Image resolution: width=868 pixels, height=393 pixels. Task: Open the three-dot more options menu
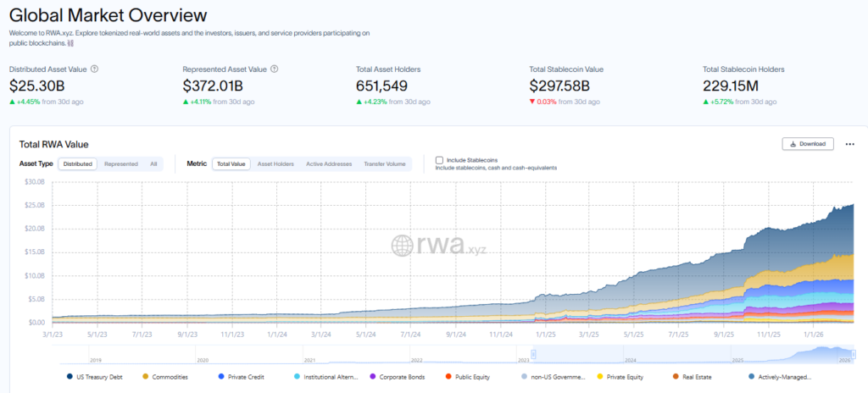click(850, 144)
